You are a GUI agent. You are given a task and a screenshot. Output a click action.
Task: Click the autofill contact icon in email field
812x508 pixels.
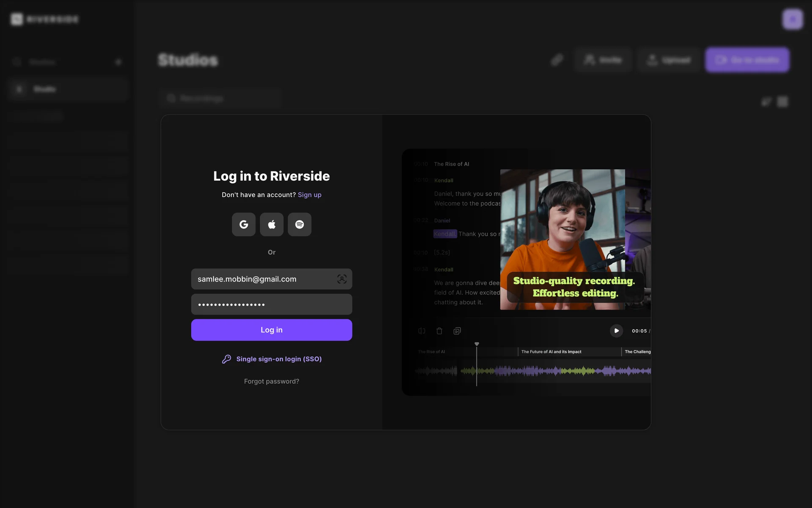[x=342, y=279]
